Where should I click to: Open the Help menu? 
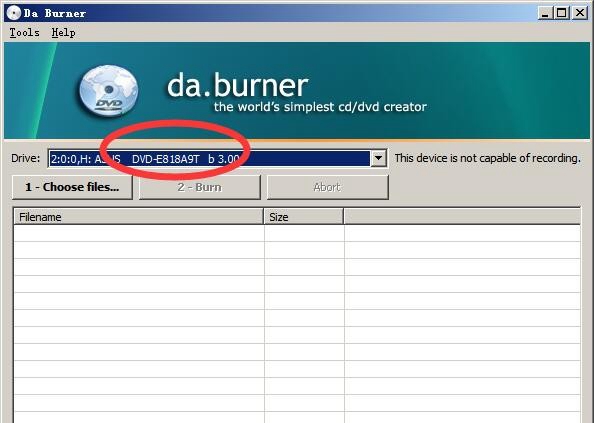(x=63, y=33)
